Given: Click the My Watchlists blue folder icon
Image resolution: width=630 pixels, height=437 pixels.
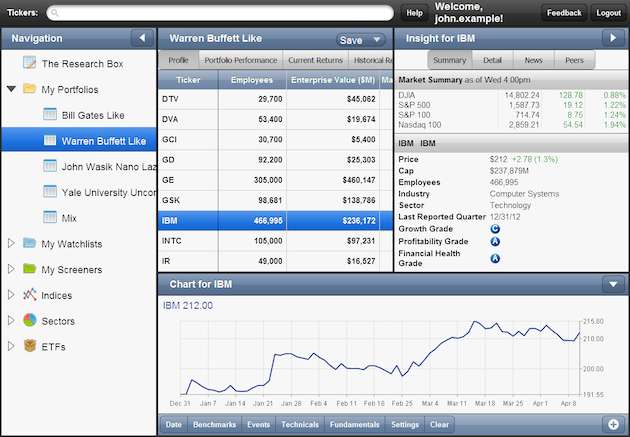Looking at the screenshot, I should click(x=29, y=243).
